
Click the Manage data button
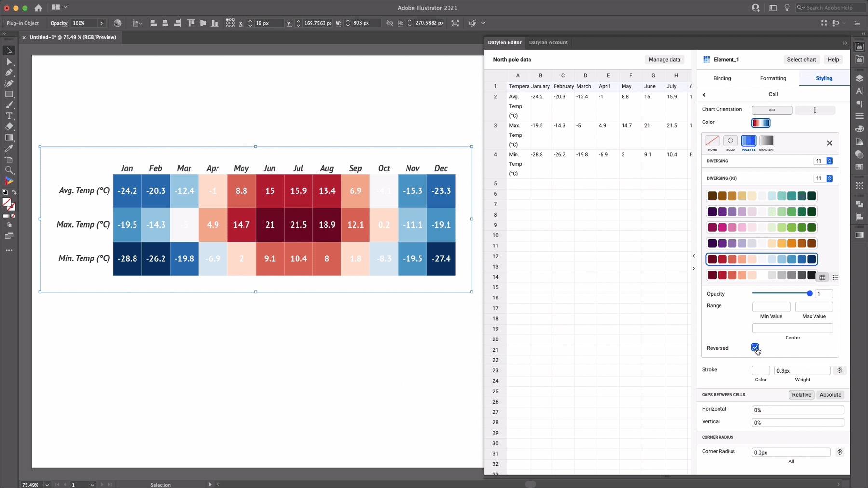click(x=664, y=59)
